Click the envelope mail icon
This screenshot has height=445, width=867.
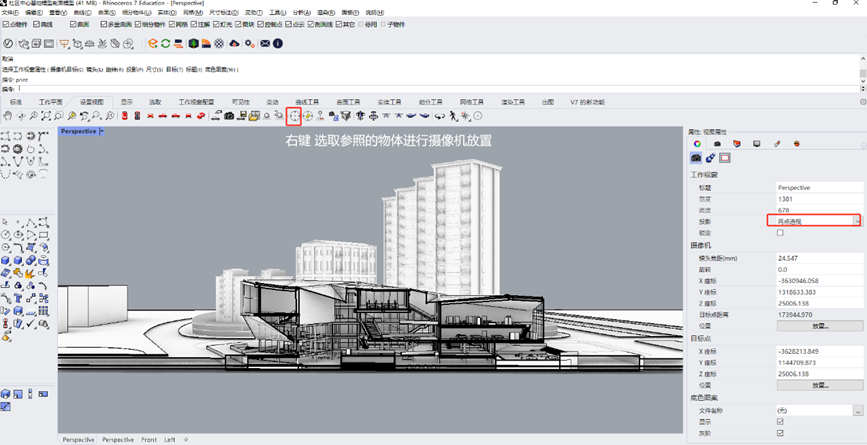coord(265,43)
